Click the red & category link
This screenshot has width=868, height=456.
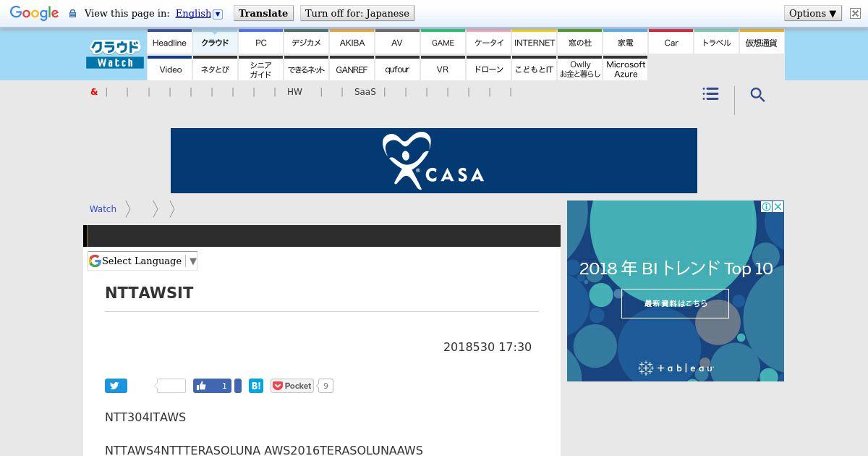point(94,92)
